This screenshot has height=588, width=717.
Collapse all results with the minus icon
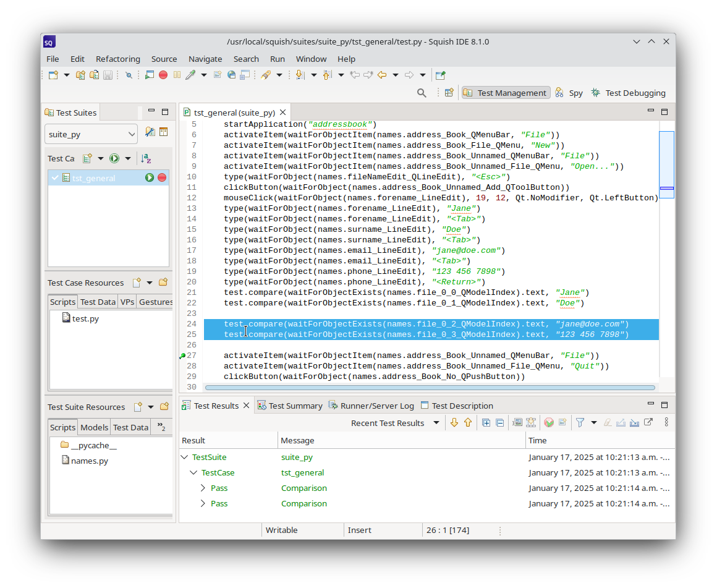(499, 423)
